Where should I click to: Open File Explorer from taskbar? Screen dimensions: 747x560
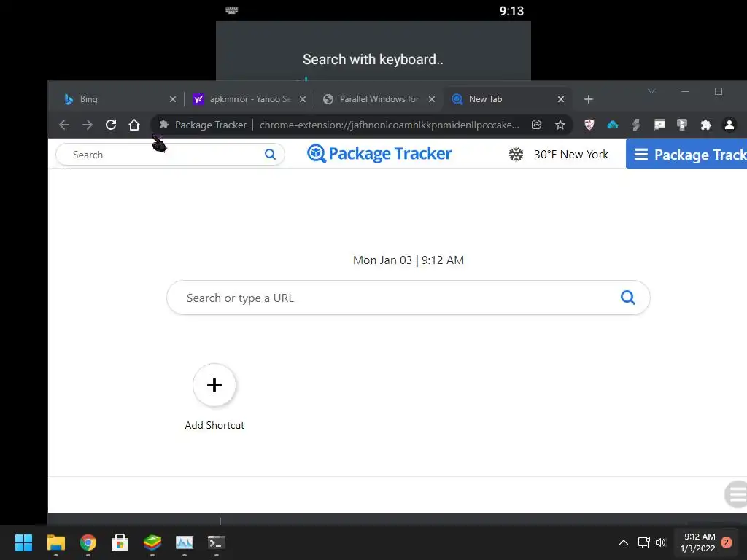pos(55,542)
